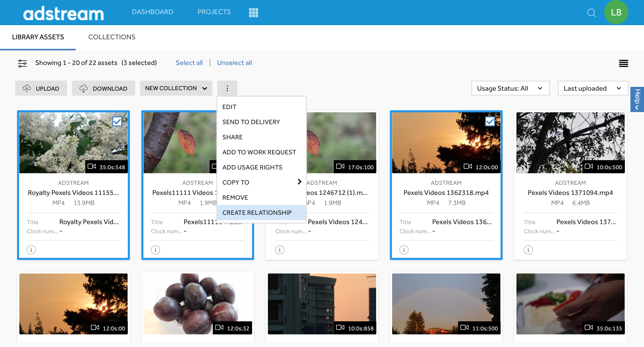This screenshot has width=644, height=347.
Task: Click the Unselect all link
Action: [x=234, y=63]
